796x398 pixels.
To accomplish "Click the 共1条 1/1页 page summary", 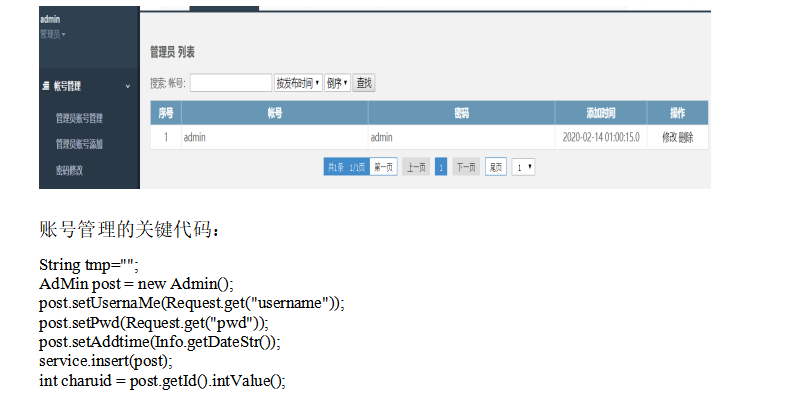I will pos(347,167).
